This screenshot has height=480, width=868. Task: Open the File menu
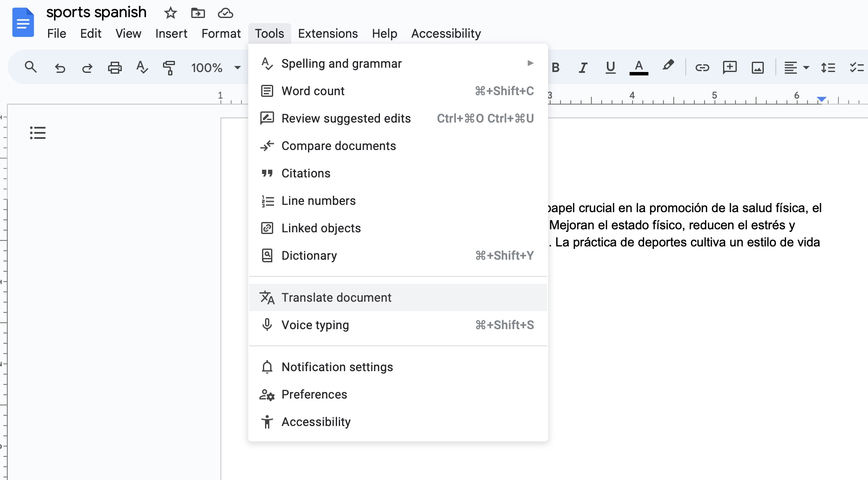click(57, 33)
